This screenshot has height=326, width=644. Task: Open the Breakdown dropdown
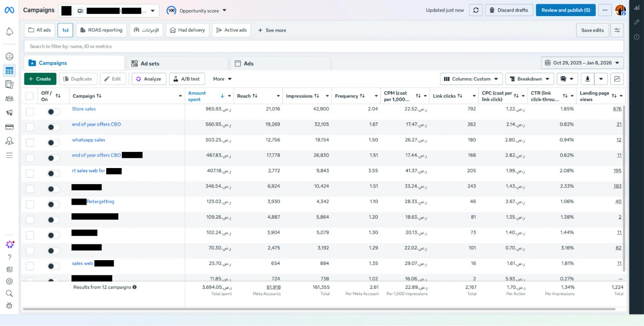(529, 79)
